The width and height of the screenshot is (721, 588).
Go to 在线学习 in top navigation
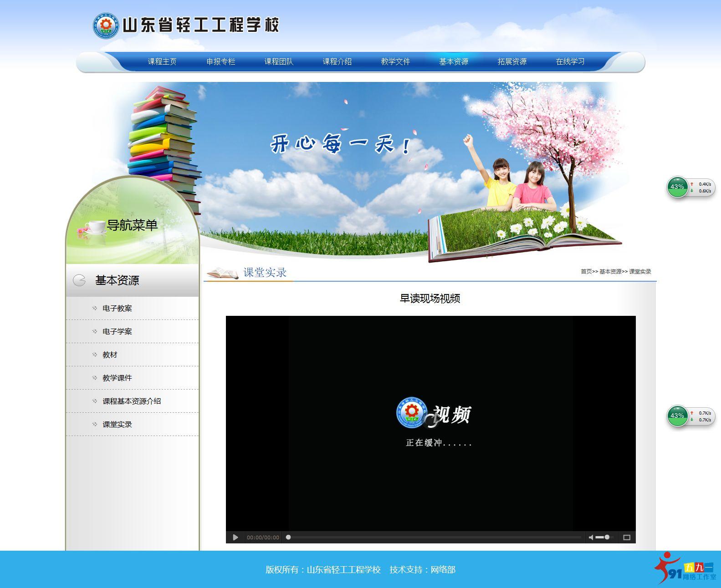(x=570, y=61)
